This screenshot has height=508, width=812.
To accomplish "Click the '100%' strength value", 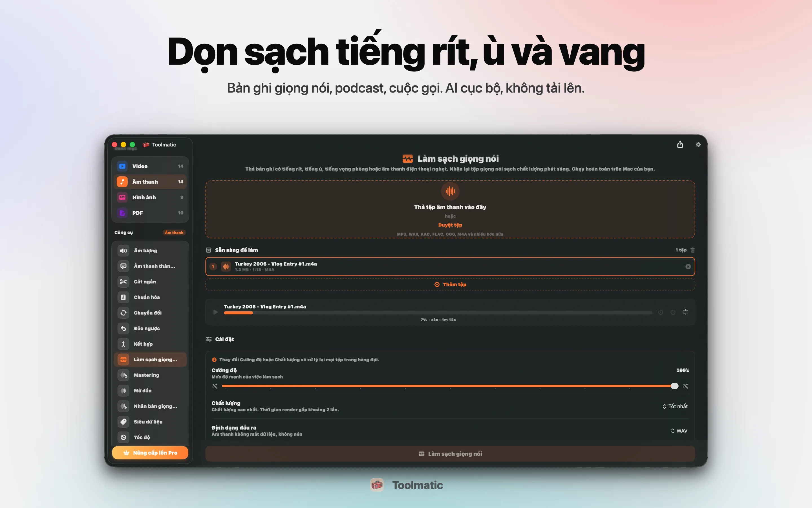I will tap(682, 370).
